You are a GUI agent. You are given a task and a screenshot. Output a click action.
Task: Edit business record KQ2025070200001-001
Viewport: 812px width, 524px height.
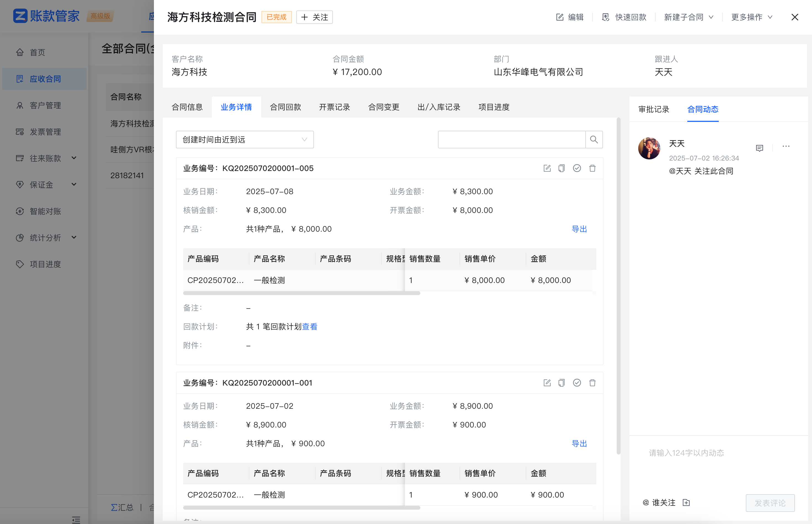(547, 383)
